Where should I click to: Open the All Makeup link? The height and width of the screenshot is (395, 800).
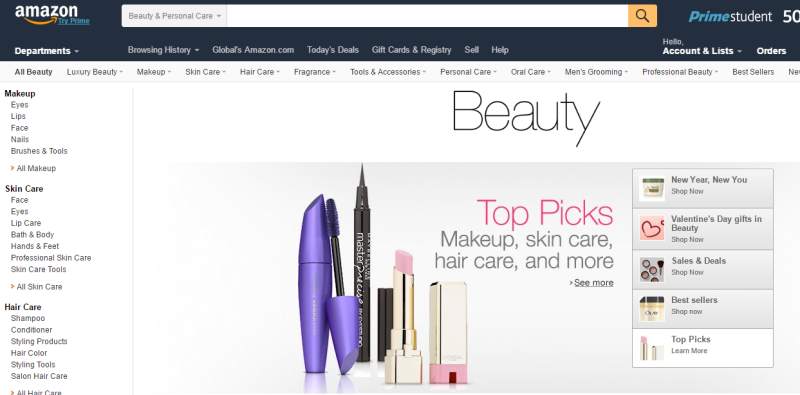coord(36,168)
